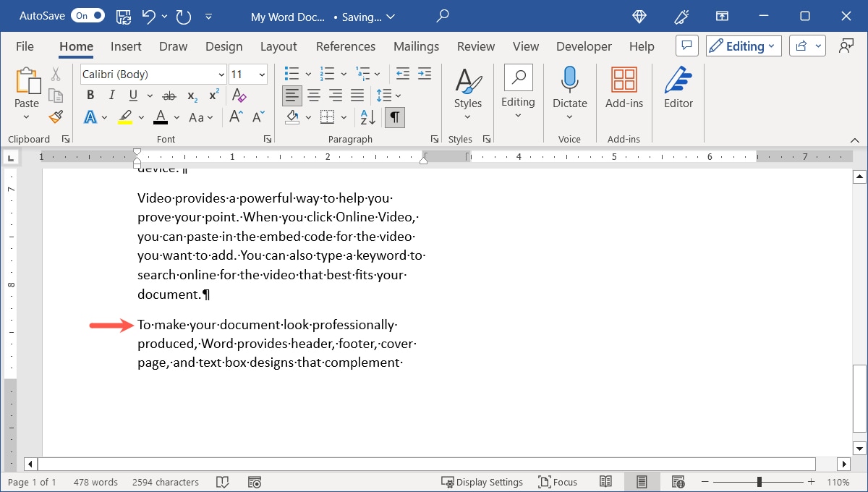Turn off AutoSave
Screen dimensions: 868x492
(x=86, y=15)
